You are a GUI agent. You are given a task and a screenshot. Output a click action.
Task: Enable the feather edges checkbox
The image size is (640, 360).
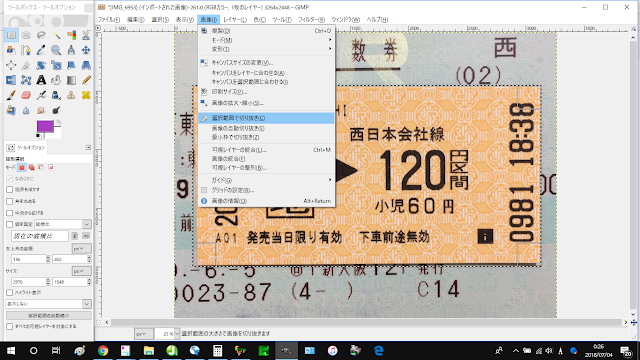tap(9, 189)
